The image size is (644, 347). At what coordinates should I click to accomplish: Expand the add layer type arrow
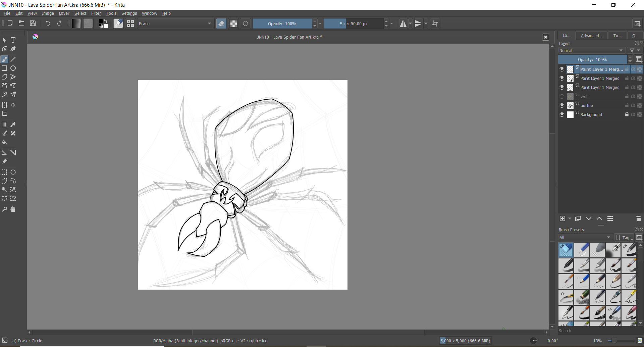[x=570, y=218]
